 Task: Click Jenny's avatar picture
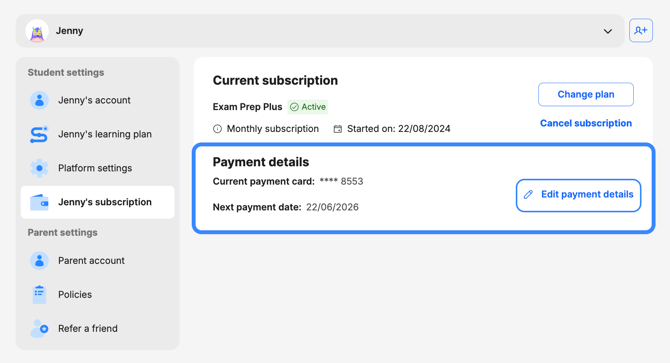[37, 31]
